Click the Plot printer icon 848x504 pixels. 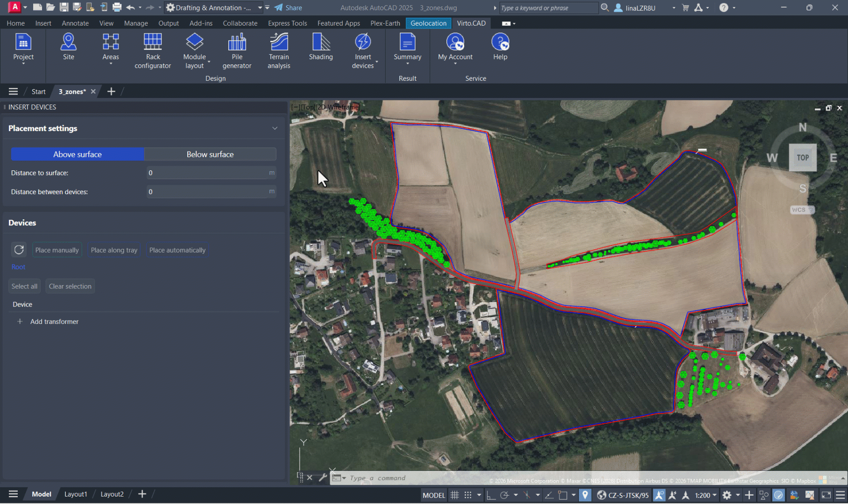coord(117,7)
